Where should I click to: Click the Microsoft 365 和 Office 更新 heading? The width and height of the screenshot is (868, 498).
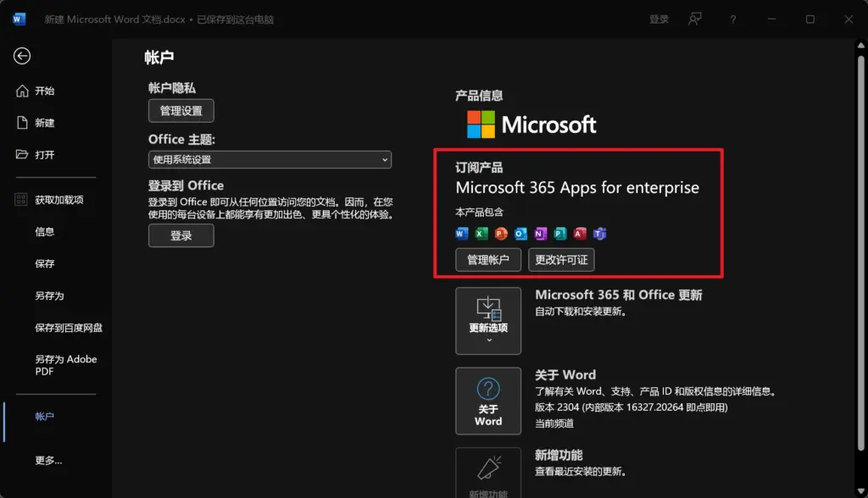tap(618, 295)
